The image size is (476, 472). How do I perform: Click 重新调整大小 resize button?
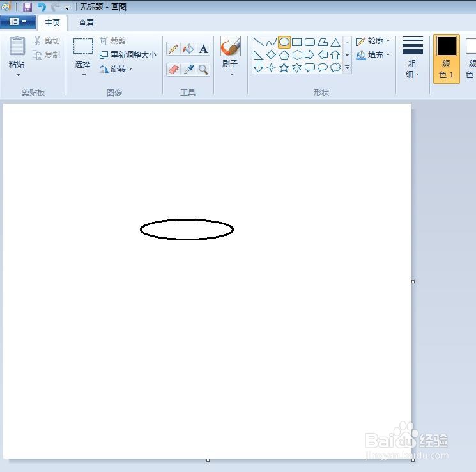click(x=128, y=55)
